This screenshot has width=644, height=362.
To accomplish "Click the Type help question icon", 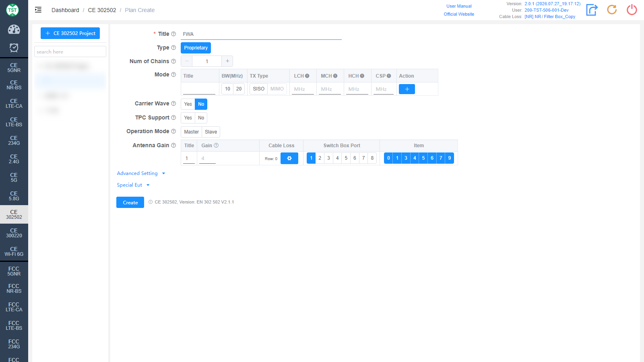I will pos(173,47).
